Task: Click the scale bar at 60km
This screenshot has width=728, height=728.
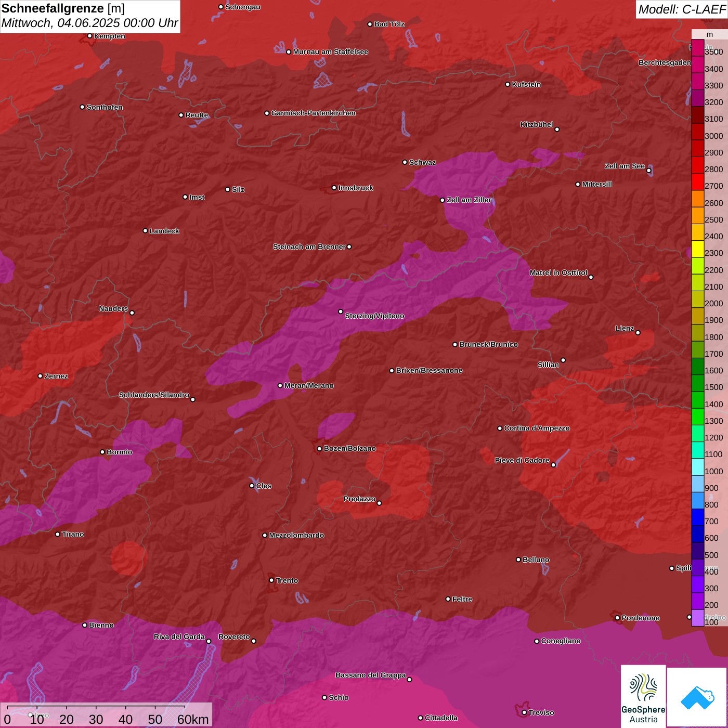Action: (x=193, y=719)
